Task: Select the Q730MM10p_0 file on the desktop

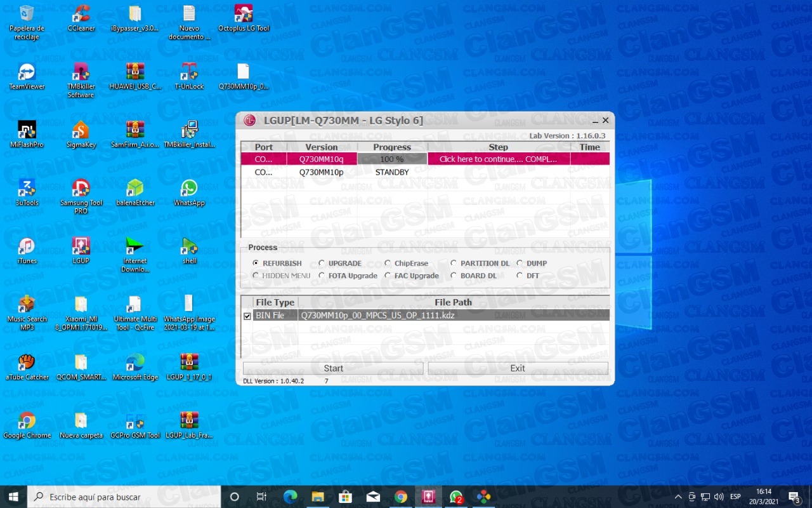Action: coord(244,76)
